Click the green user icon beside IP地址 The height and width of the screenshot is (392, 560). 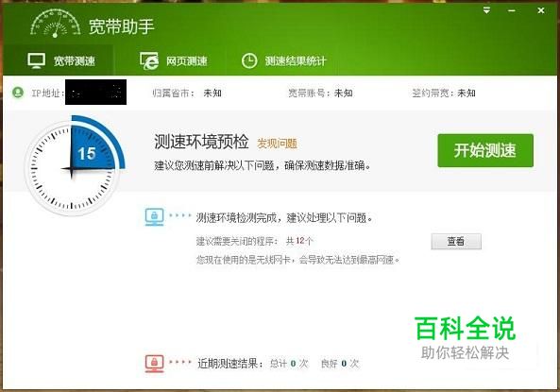[18, 93]
